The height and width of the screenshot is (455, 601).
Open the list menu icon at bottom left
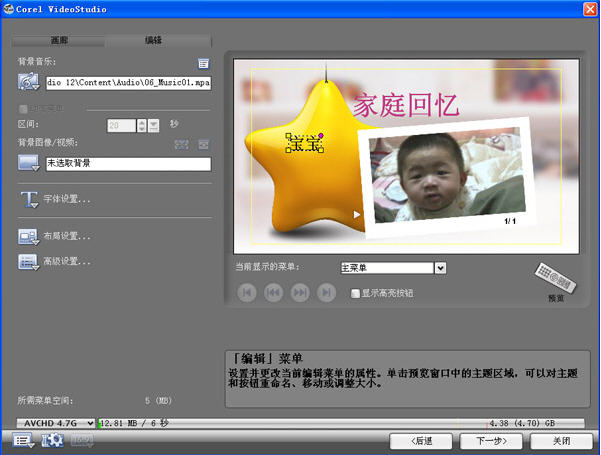[x=23, y=440]
